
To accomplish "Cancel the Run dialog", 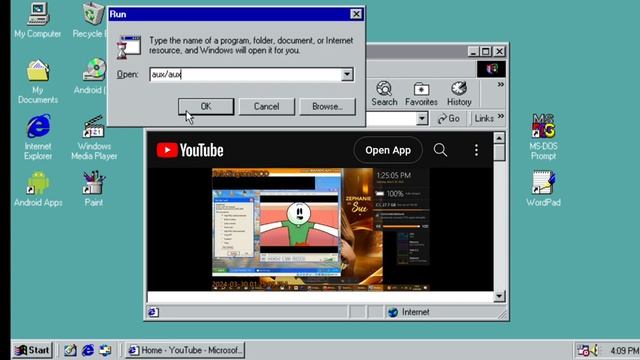I will coord(267,107).
